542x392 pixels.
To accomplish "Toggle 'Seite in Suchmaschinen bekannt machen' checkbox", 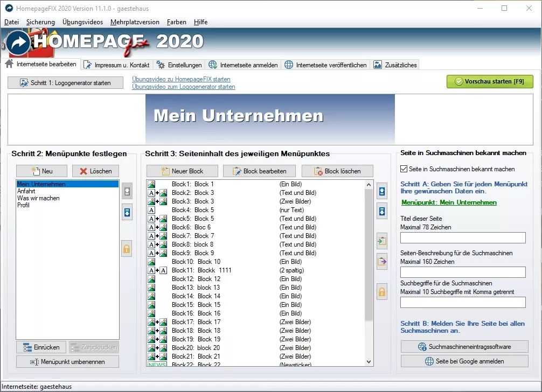I will [x=404, y=169].
